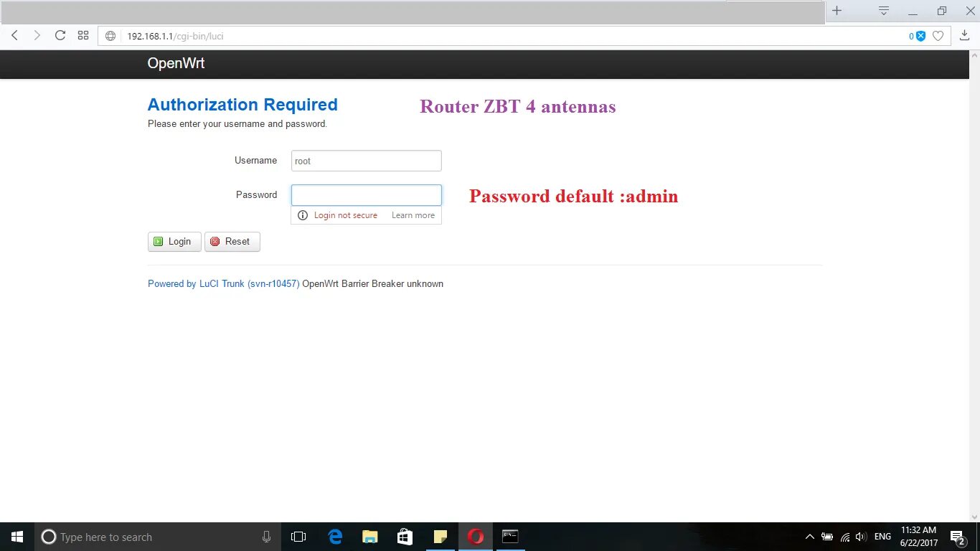Image resolution: width=980 pixels, height=551 pixels.
Task: Click the OpenWrt header brand link
Action: coord(176,63)
